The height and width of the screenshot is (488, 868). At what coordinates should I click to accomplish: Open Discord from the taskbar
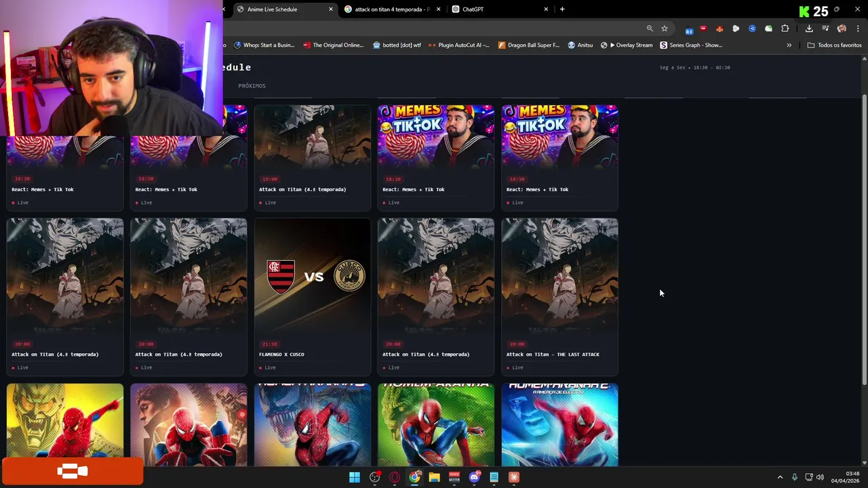[x=474, y=477]
